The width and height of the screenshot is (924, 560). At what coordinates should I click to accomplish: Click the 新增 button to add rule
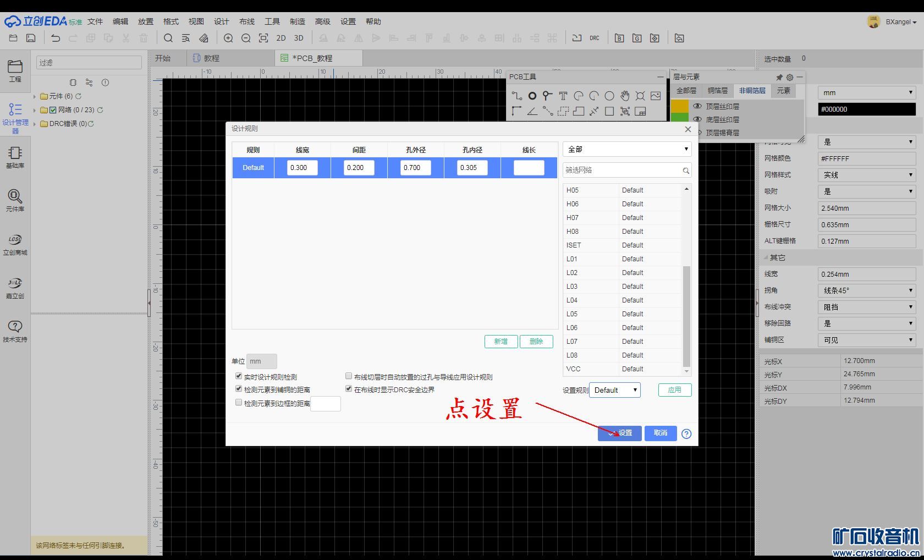pyautogui.click(x=501, y=342)
